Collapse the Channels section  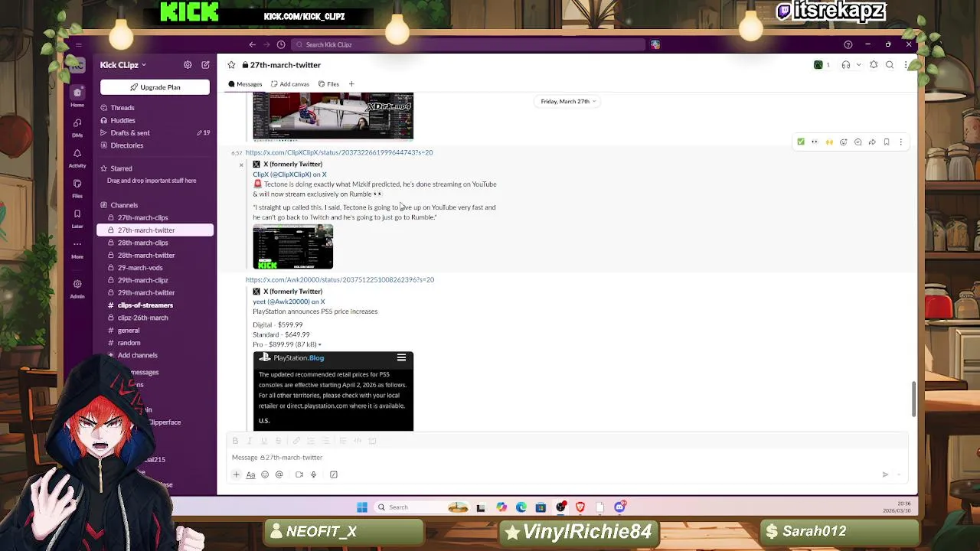[124, 205]
